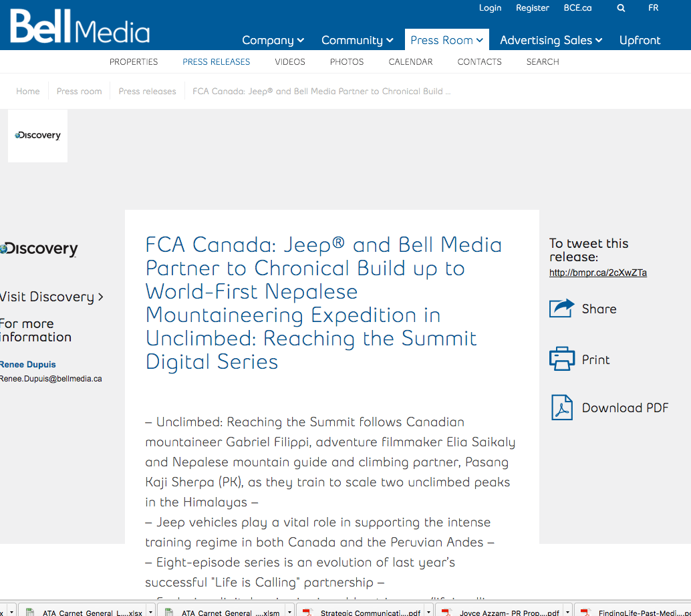The width and height of the screenshot is (691, 616).
Task: Click the small Discovery logo thumbnail
Action: point(37,136)
